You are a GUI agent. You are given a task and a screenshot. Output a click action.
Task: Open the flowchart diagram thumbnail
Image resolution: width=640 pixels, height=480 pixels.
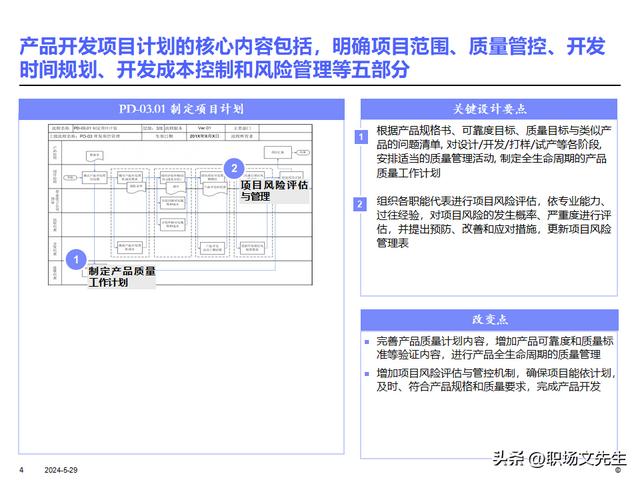click(180, 204)
